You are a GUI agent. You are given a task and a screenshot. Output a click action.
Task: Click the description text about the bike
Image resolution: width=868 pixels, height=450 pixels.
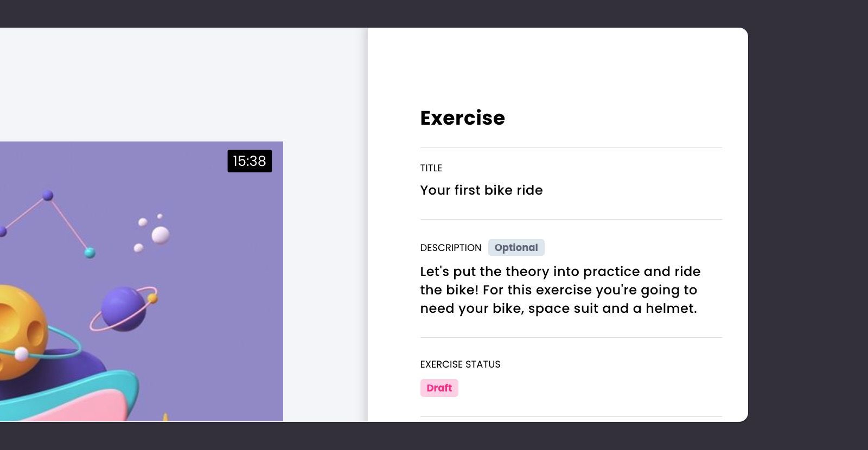tap(560, 290)
